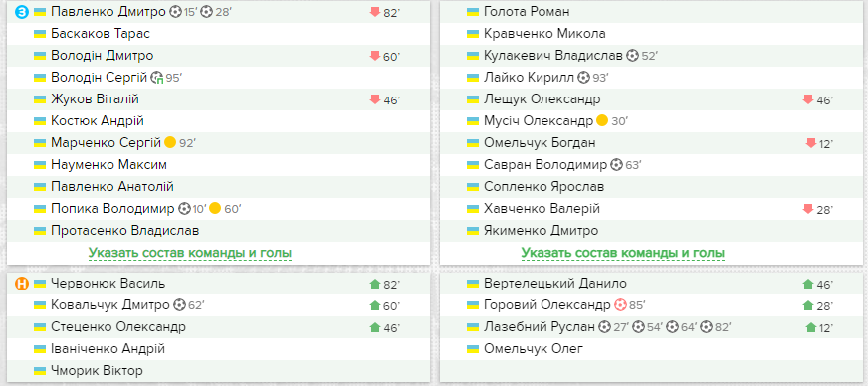
Task: Click the yellow card icon for Мусіч Олександр
Action: point(602,121)
